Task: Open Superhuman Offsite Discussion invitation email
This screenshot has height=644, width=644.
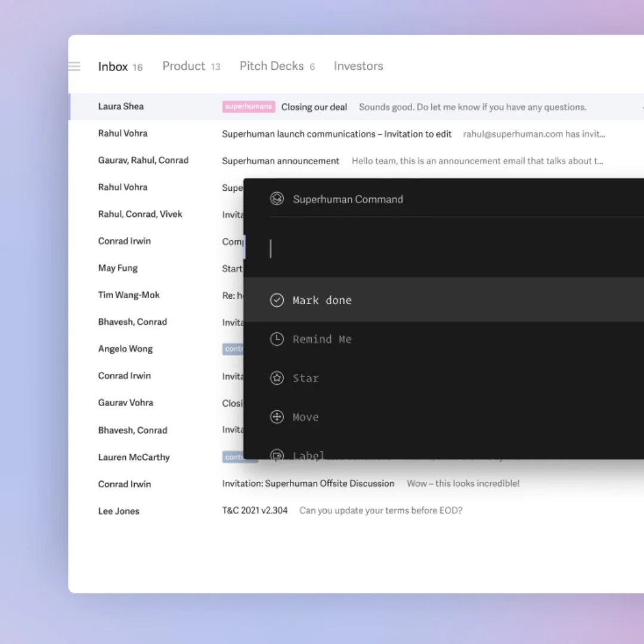Action: 356,484
